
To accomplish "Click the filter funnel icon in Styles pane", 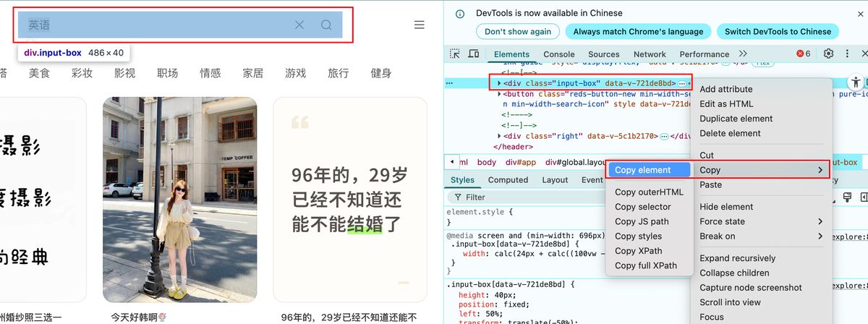I will (457, 197).
